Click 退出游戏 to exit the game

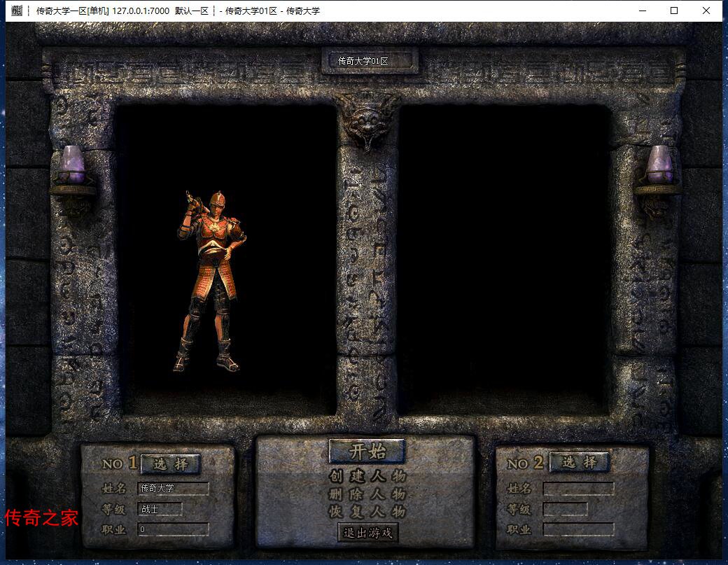(x=367, y=533)
